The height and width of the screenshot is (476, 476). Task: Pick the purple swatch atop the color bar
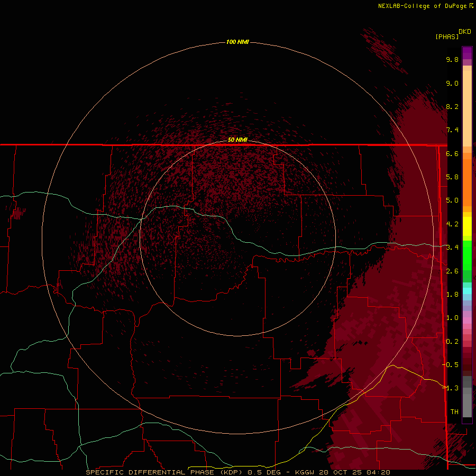(467, 53)
